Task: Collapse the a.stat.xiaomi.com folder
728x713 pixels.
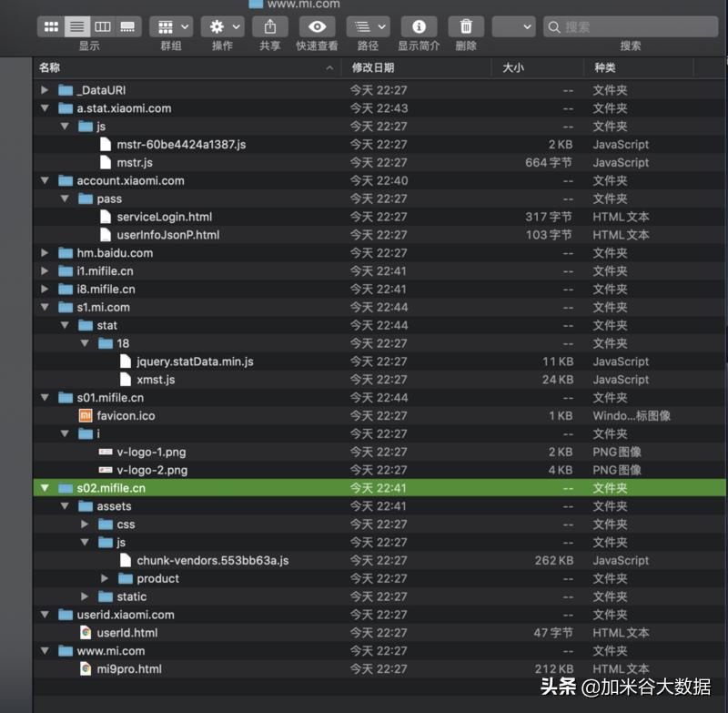Action: pos(45,107)
